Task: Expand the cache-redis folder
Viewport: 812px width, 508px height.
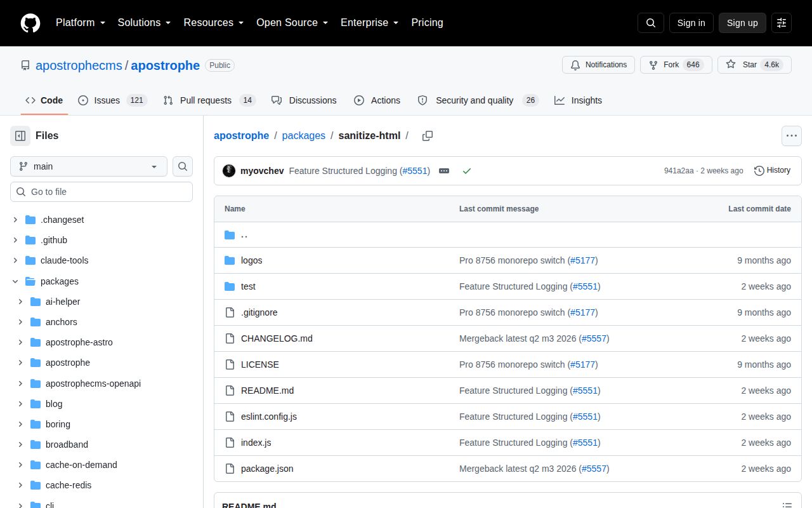Action: pyautogui.click(x=20, y=485)
